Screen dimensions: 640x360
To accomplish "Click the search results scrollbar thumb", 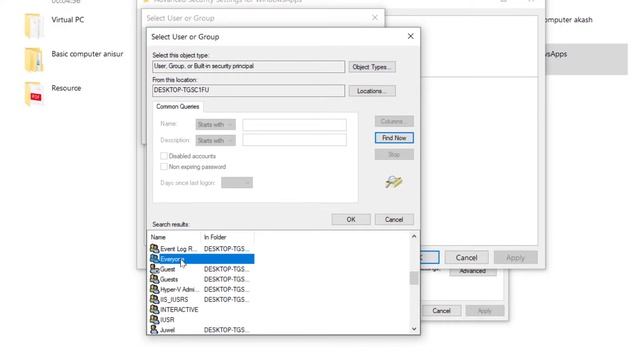I will (x=414, y=278).
